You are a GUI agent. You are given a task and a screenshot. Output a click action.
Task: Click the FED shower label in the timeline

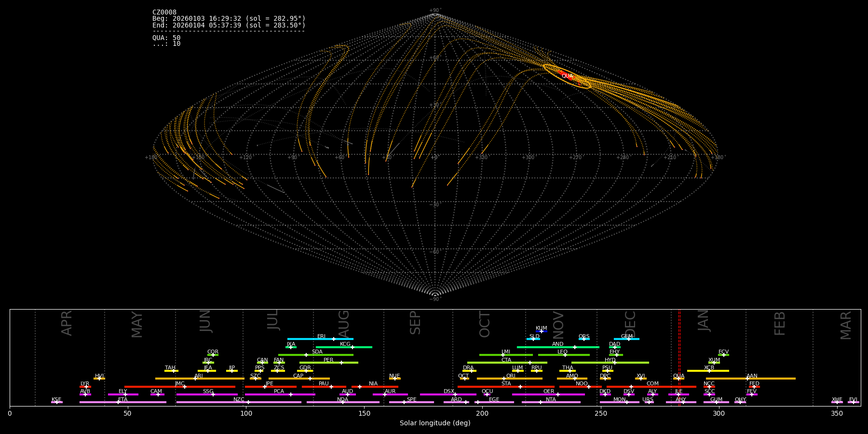[x=754, y=384]
